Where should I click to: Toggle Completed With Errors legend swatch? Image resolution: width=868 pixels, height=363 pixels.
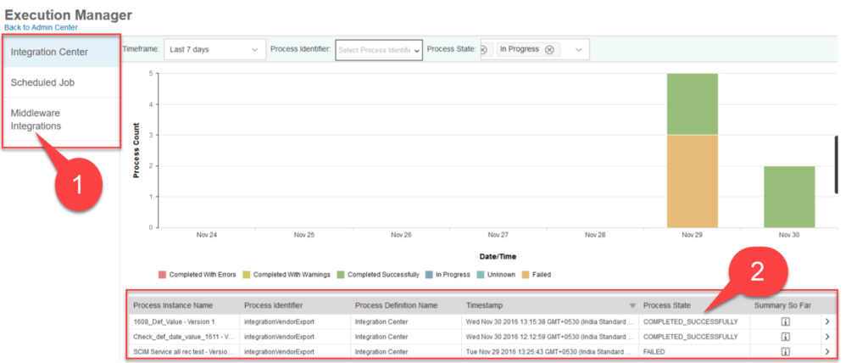click(x=162, y=275)
